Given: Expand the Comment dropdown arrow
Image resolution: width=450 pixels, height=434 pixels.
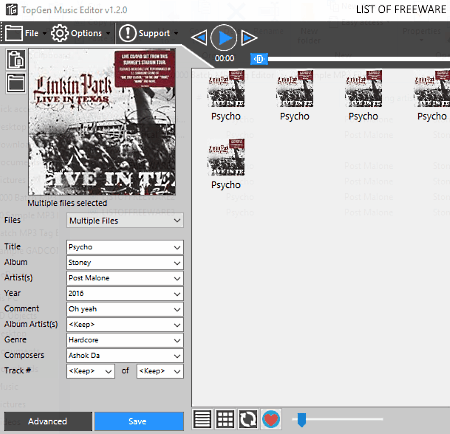Looking at the screenshot, I should pyautogui.click(x=177, y=309).
